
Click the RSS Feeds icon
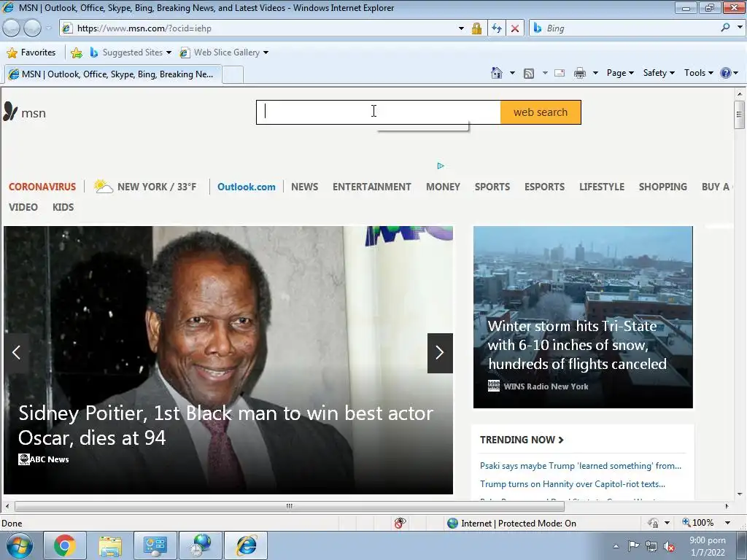click(529, 74)
